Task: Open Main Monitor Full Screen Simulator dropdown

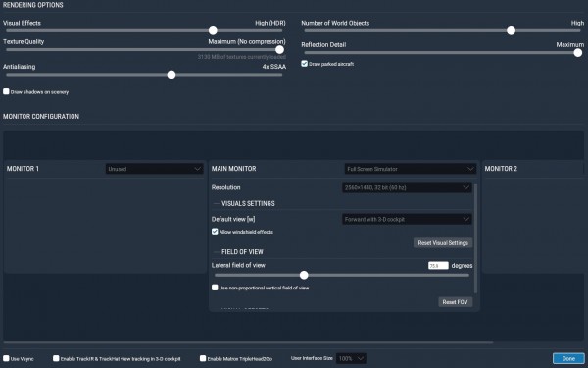Action: coord(411,169)
